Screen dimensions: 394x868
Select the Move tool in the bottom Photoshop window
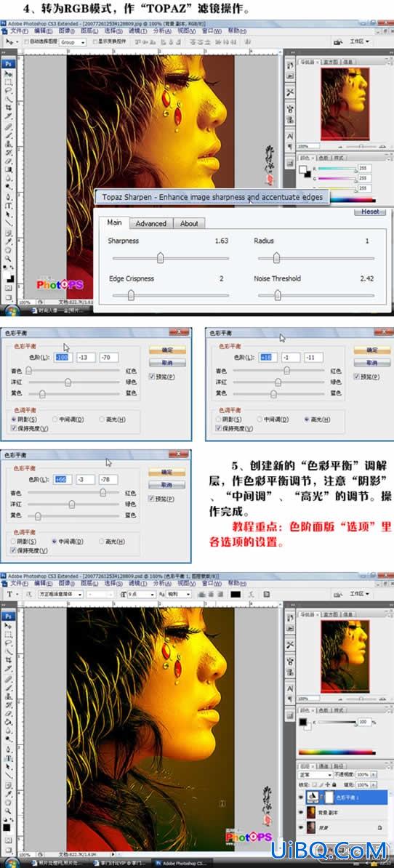(9, 624)
